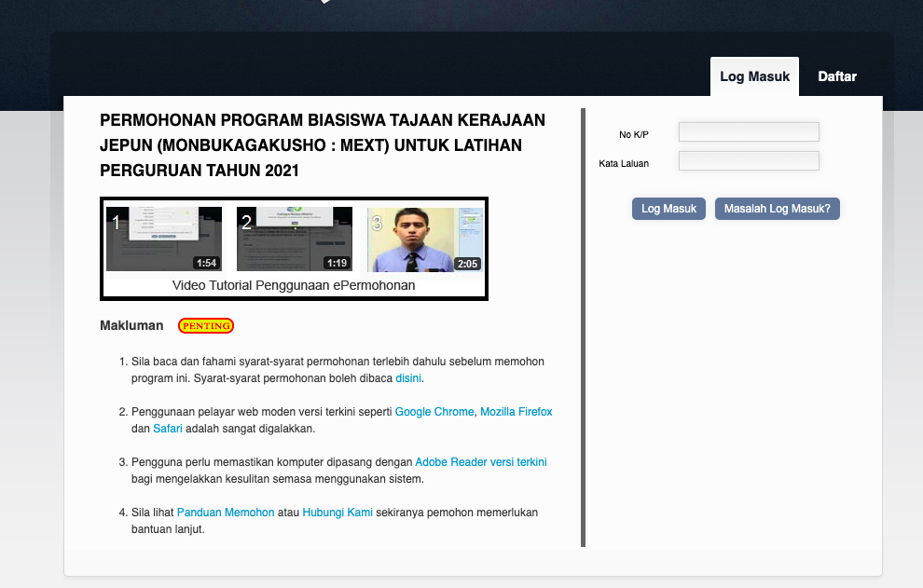Switch to the Daftar tab
Image resolution: width=923 pixels, height=588 pixels.
836,76
